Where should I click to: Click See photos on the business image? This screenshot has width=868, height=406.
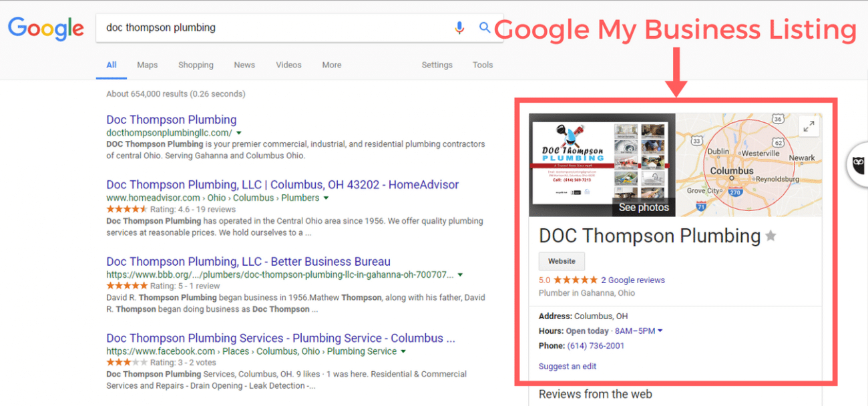(644, 207)
